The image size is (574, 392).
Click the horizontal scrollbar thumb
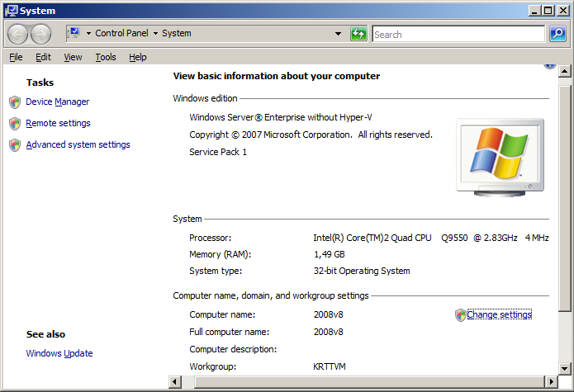coord(369,382)
